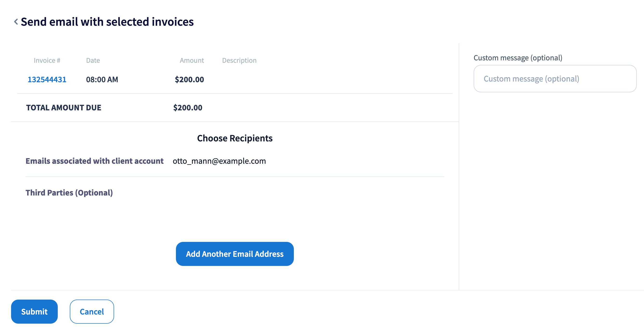Click the Choose Recipients heading
644x327 pixels.
(x=234, y=138)
